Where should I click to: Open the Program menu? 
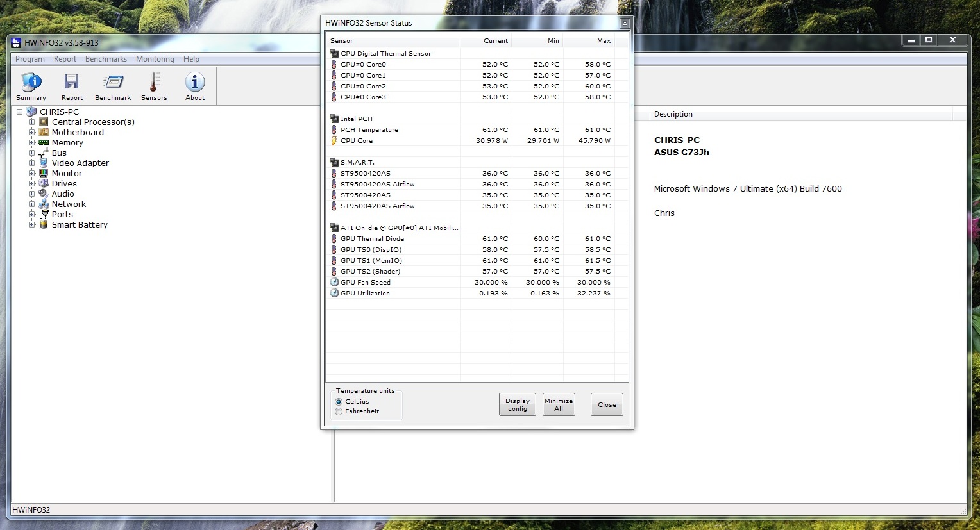coord(30,59)
